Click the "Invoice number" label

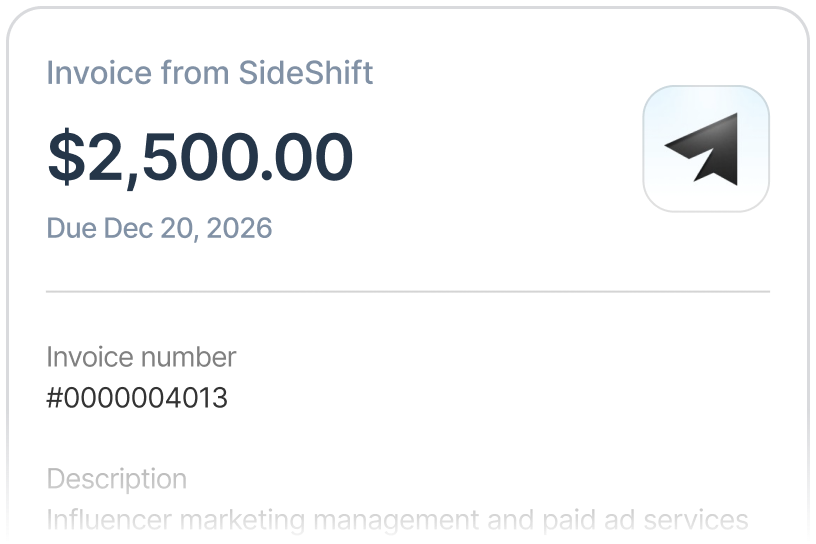[x=141, y=356]
